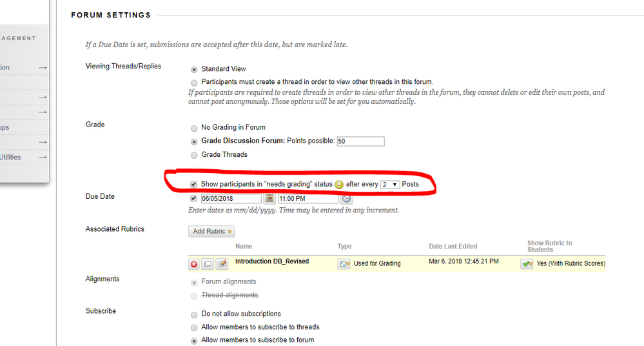Click the yellow needs grading status icon
The height and width of the screenshot is (346, 644).
[339, 185]
